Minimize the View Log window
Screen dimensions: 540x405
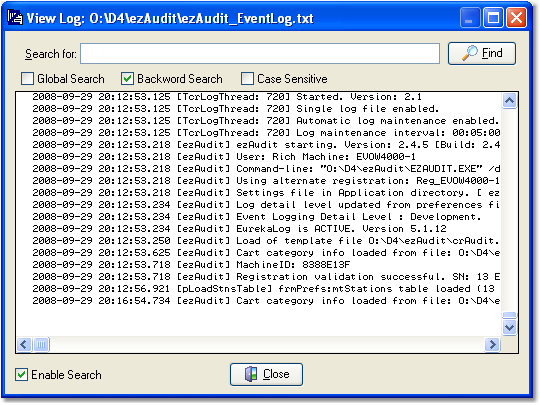(x=469, y=18)
